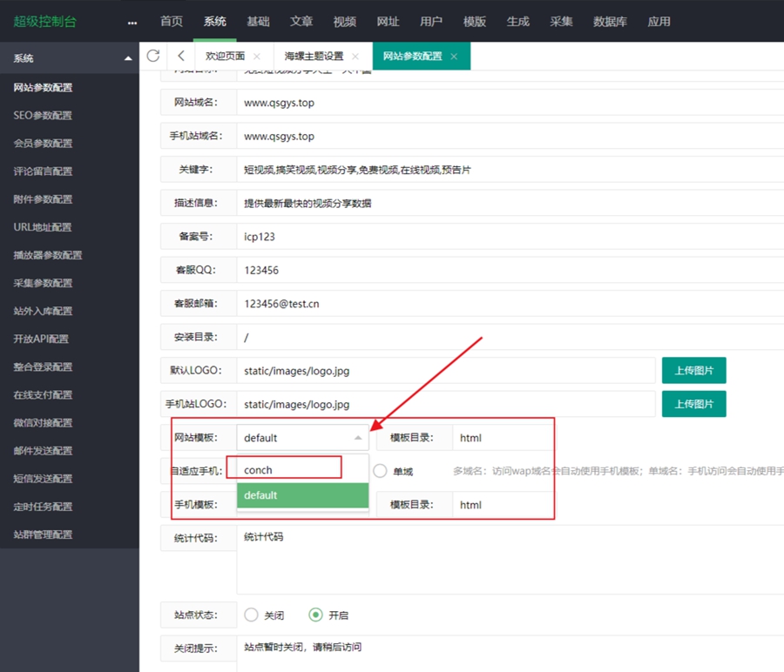Open the 视频 top menu

tap(344, 22)
